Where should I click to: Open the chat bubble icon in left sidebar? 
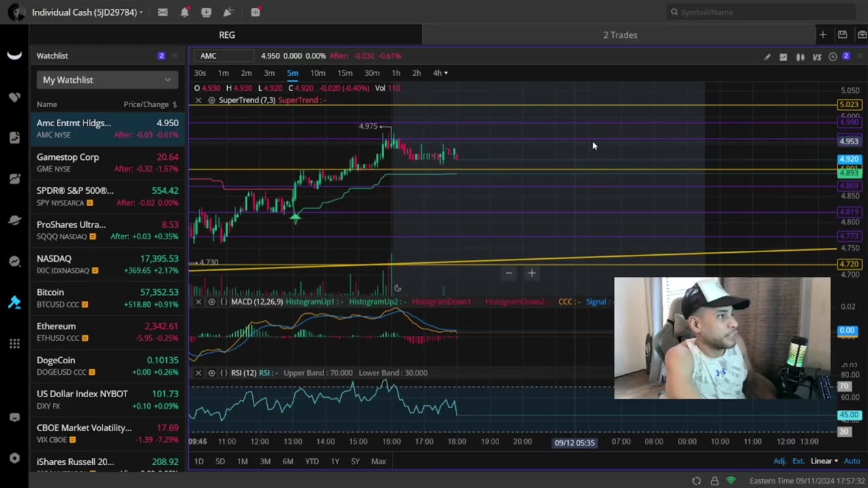(14, 418)
